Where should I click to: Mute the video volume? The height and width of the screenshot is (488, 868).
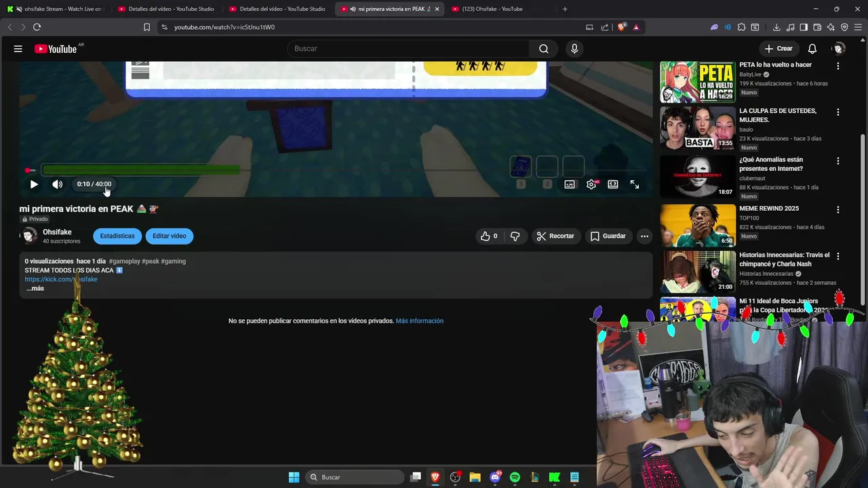pyautogui.click(x=58, y=184)
